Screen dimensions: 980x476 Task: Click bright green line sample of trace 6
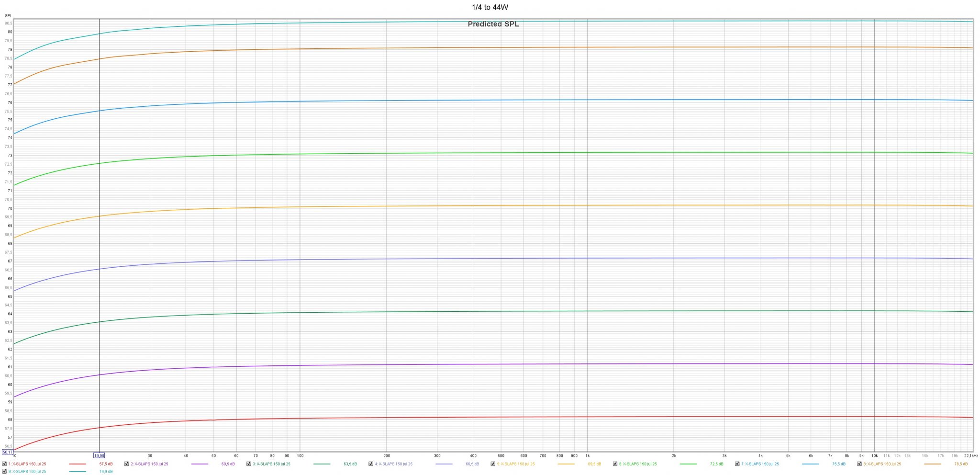[x=688, y=464]
